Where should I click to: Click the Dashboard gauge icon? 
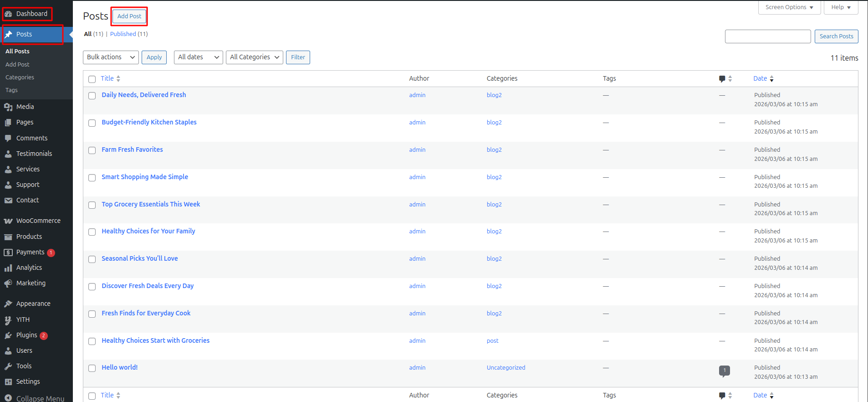click(x=8, y=14)
